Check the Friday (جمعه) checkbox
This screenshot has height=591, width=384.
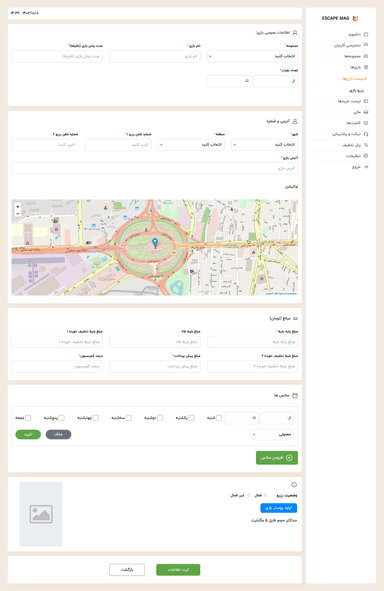28,418
